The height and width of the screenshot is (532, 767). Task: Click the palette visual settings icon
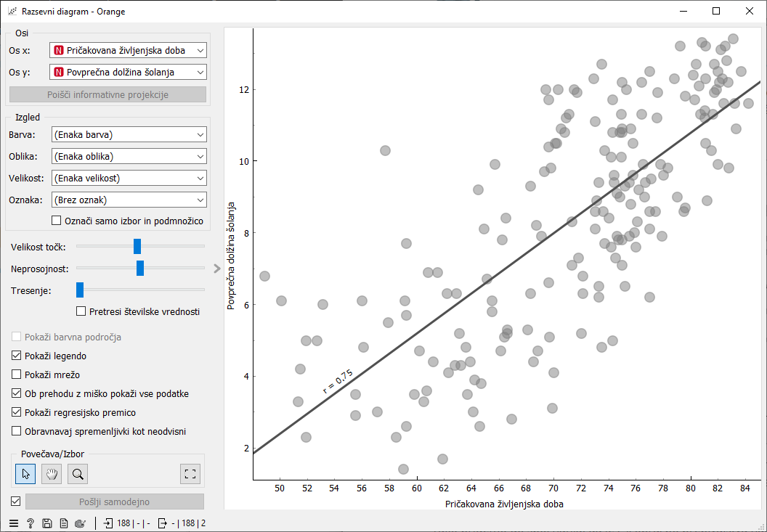(x=81, y=523)
